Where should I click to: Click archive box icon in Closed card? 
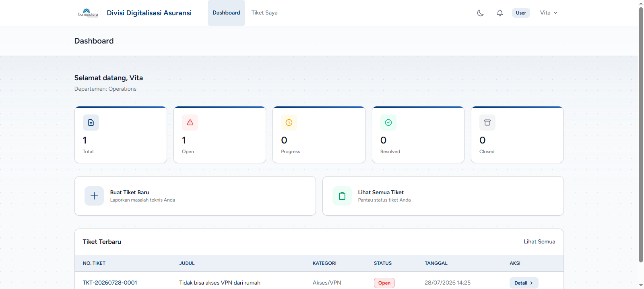click(x=487, y=123)
